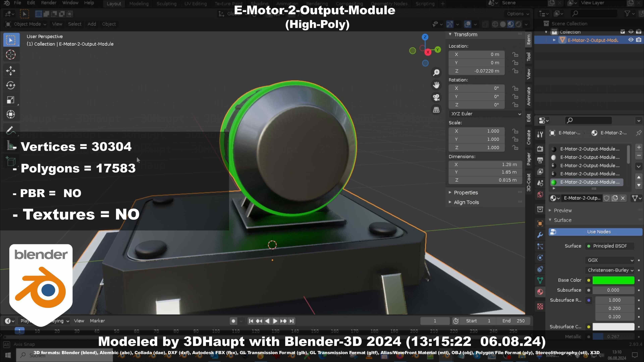This screenshot has height=362, width=644.
Task: Expand the Align Tools panel
Action: [466, 202]
